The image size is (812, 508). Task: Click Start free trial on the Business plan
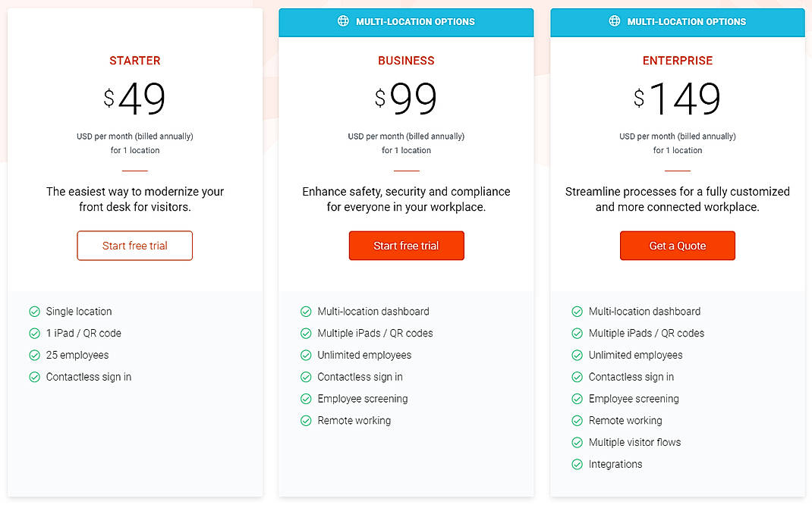click(406, 246)
